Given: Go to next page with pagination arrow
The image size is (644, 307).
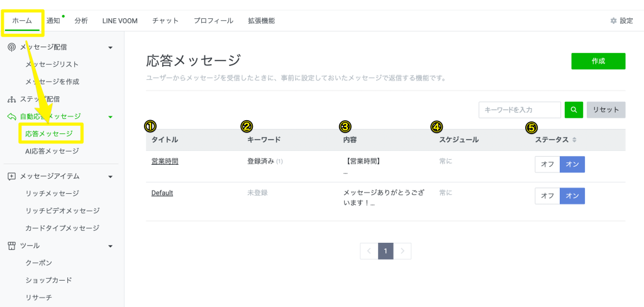Looking at the screenshot, I should (x=402, y=251).
